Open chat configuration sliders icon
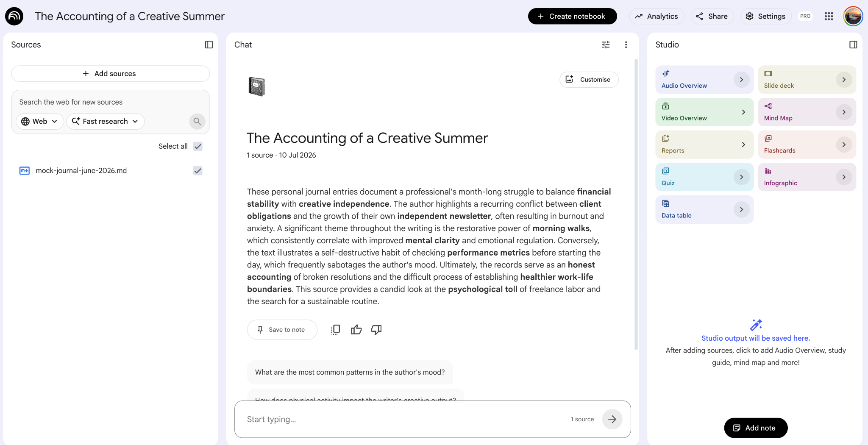The height and width of the screenshot is (445, 868). [606, 44]
